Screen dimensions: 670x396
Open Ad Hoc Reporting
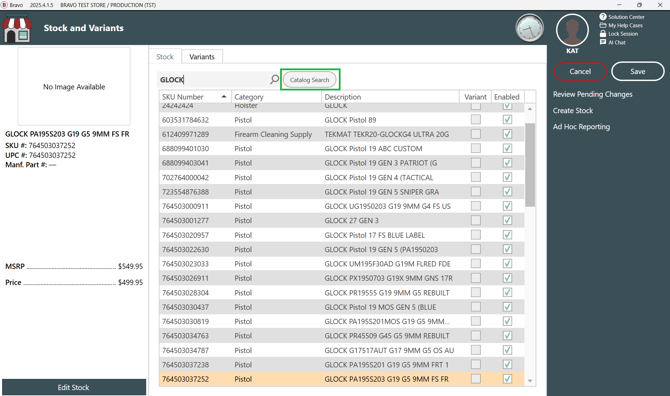click(x=581, y=127)
